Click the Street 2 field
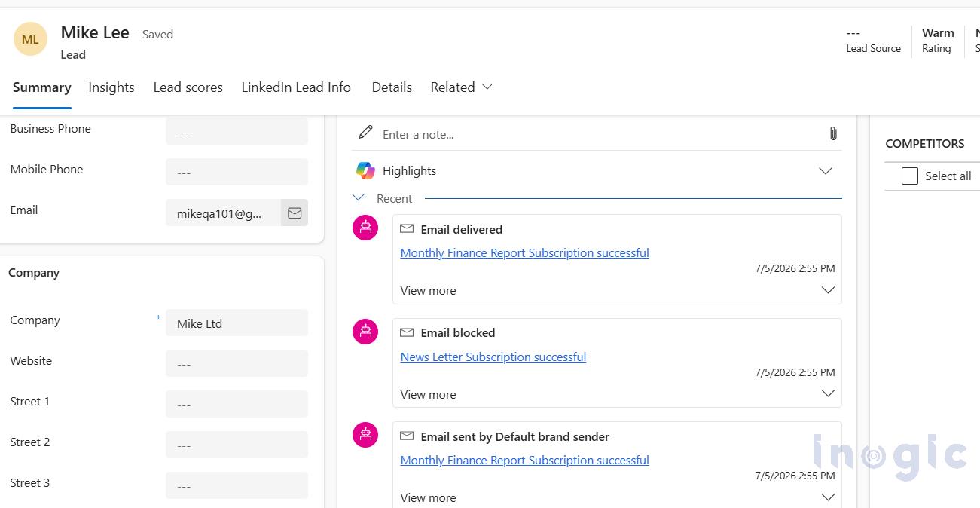The image size is (980, 508). (237, 445)
